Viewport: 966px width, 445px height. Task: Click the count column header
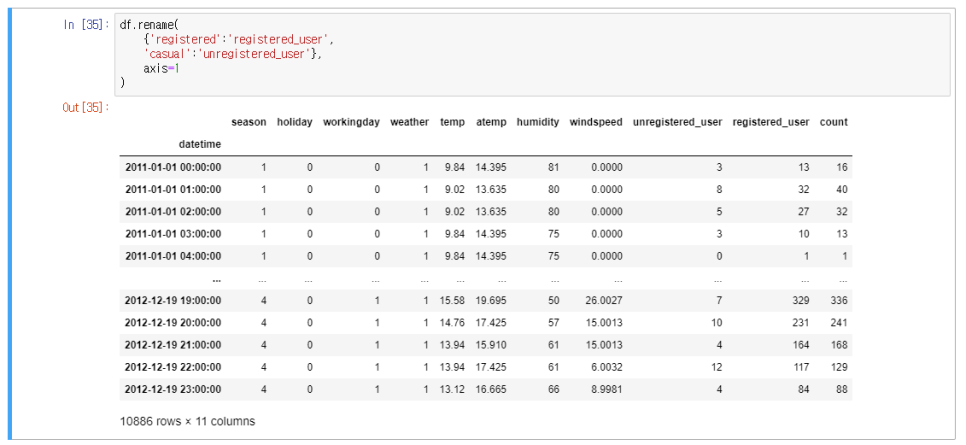834,122
